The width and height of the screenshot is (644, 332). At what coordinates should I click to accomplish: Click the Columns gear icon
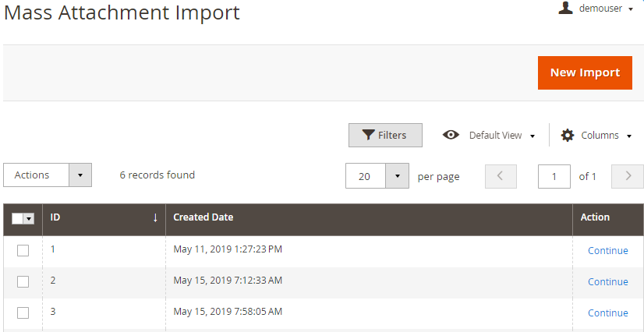point(568,135)
